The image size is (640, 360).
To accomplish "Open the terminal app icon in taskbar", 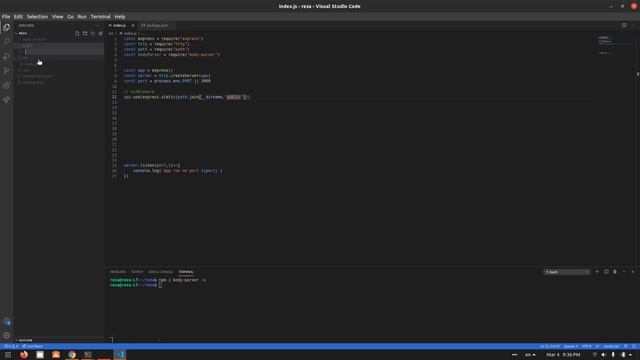I will click(88, 355).
